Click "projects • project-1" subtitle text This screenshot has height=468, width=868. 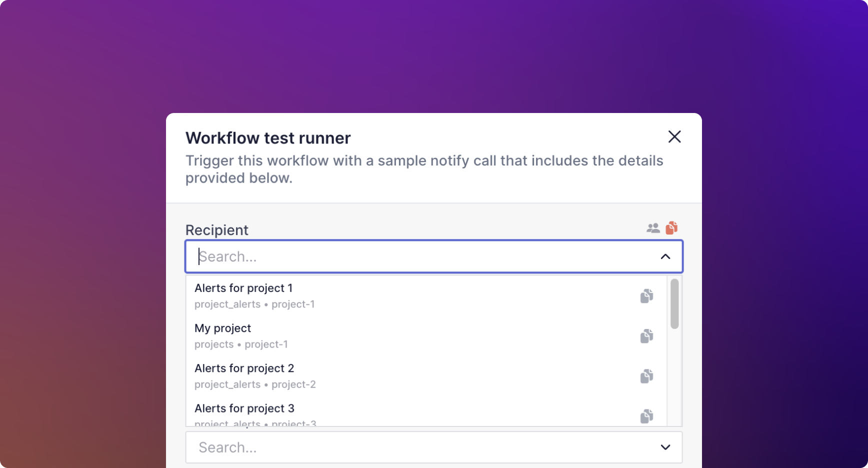point(241,344)
